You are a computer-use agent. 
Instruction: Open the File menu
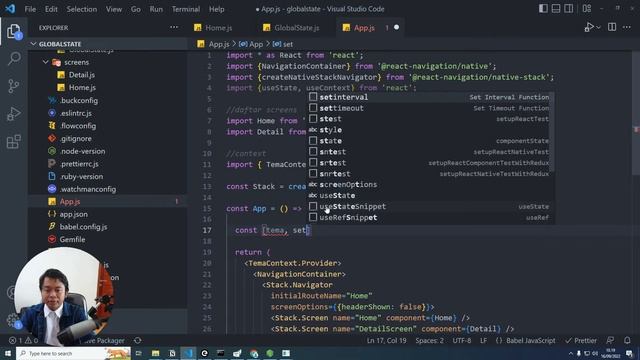click(x=30, y=9)
